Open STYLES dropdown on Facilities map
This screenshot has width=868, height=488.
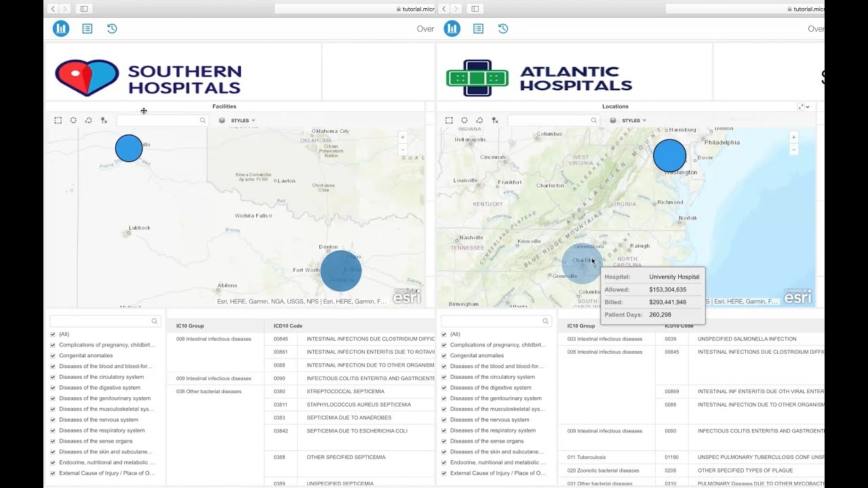coord(243,121)
